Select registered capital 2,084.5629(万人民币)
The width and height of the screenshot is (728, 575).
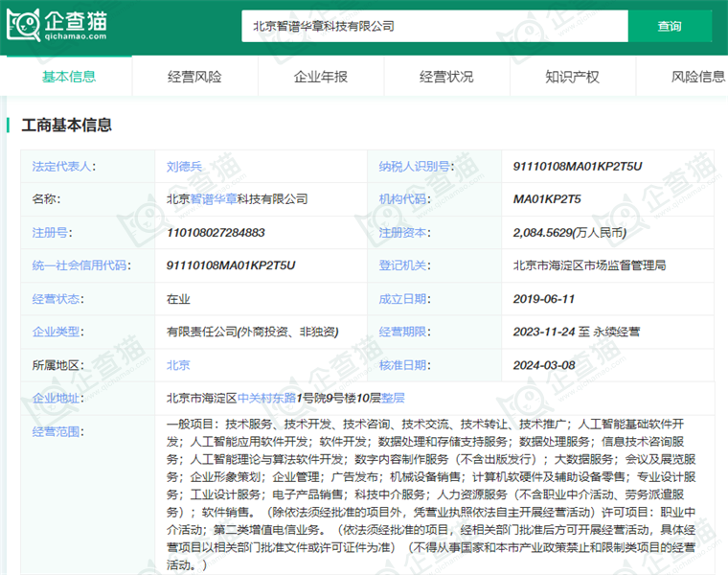(x=570, y=233)
